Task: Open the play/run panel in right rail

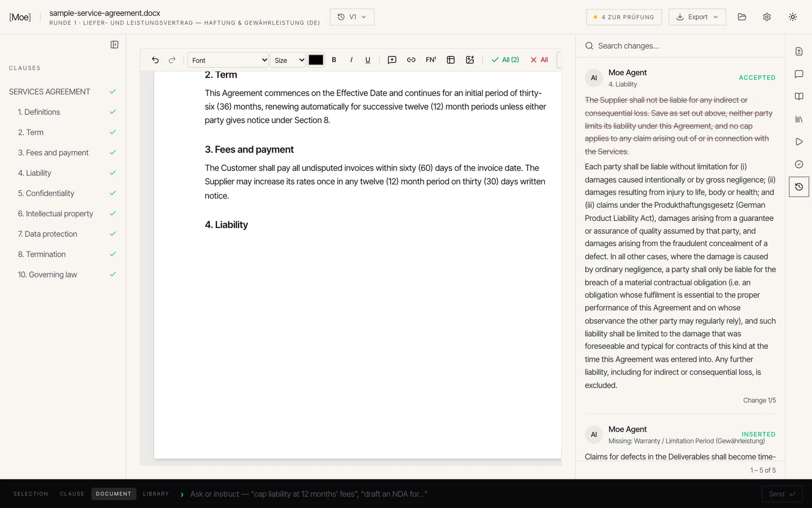Action: pos(799,142)
